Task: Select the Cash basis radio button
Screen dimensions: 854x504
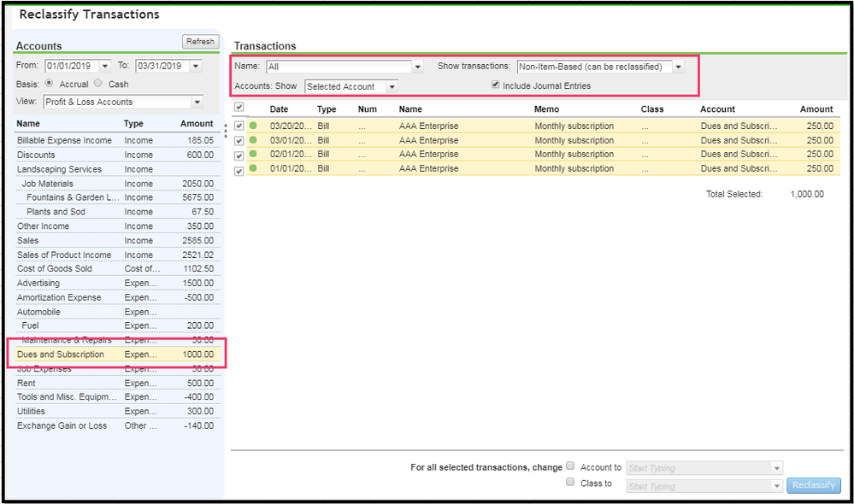Action: point(98,84)
